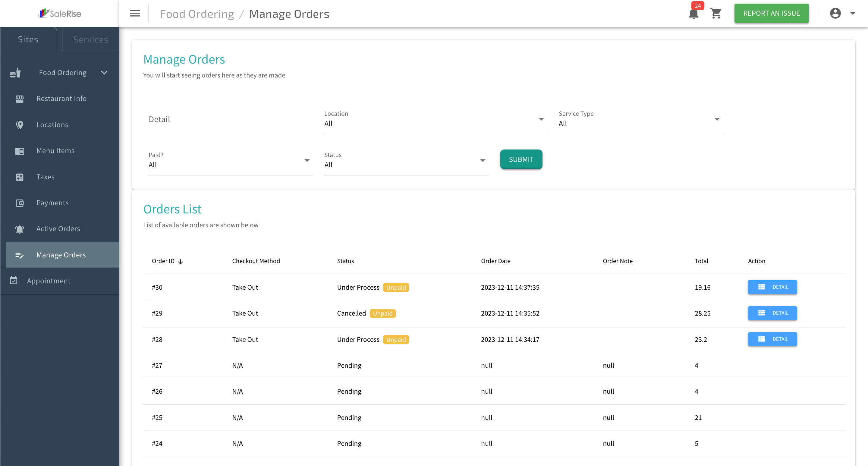This screenshot has height=466, width=868.
Task: Open Taxes in the sidebar
Action: 63,177
